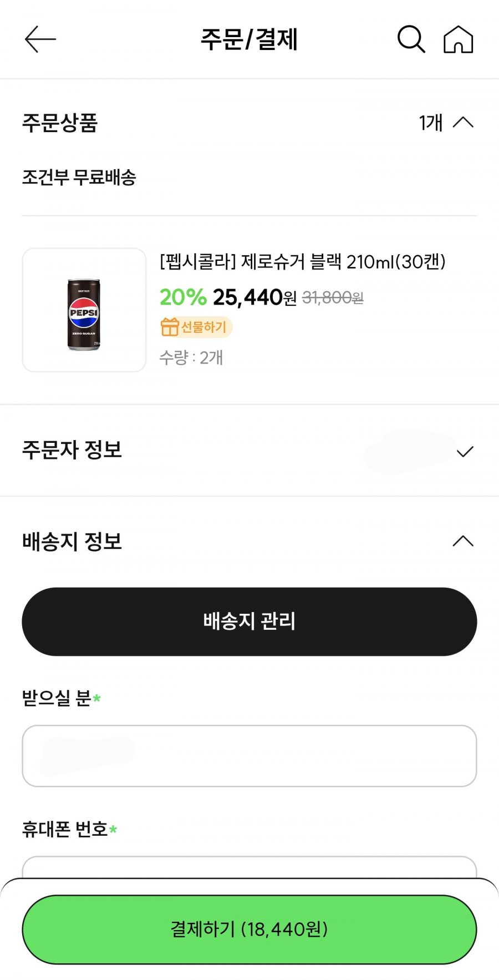Image resolution: width=499 pixels, height=980 pixels.
Task: Tap the 조건부 무료배송 label
Action: tap(79, 178)
